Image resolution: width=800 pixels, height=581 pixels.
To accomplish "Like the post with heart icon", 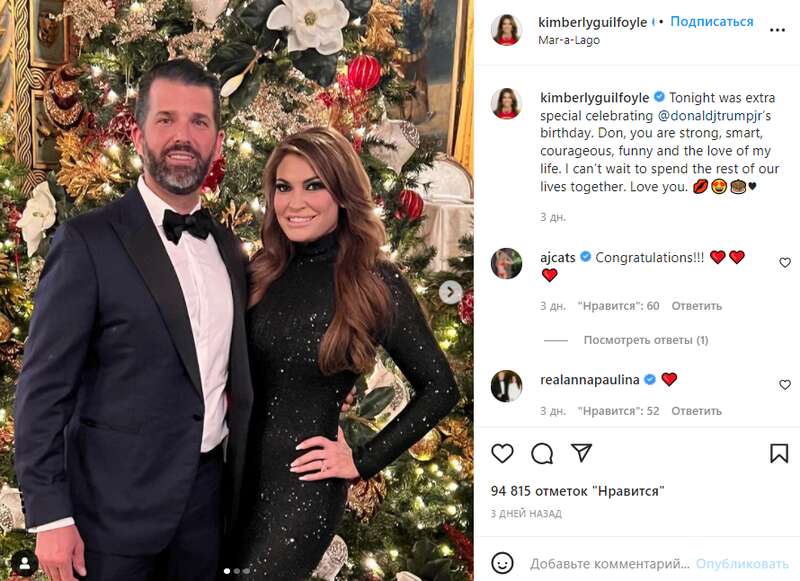I will pos(502,453).
